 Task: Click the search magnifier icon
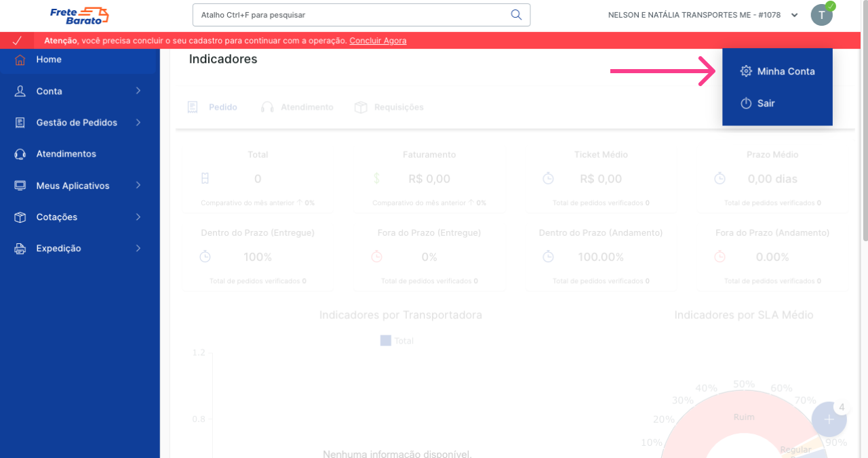516,15
